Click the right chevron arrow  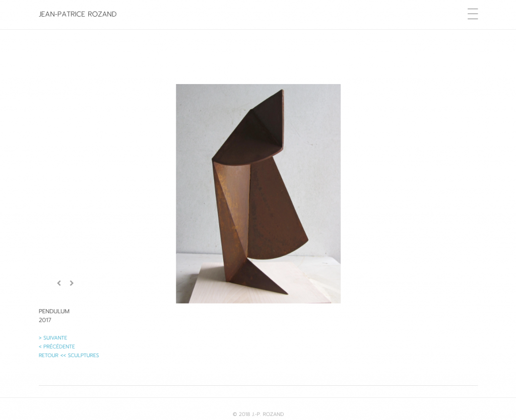click(x=72, y=283)
